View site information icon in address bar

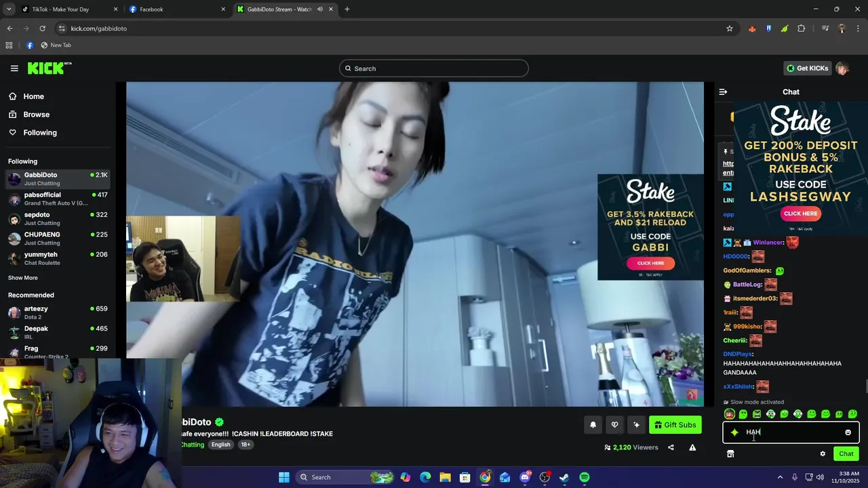coord(62,28)
